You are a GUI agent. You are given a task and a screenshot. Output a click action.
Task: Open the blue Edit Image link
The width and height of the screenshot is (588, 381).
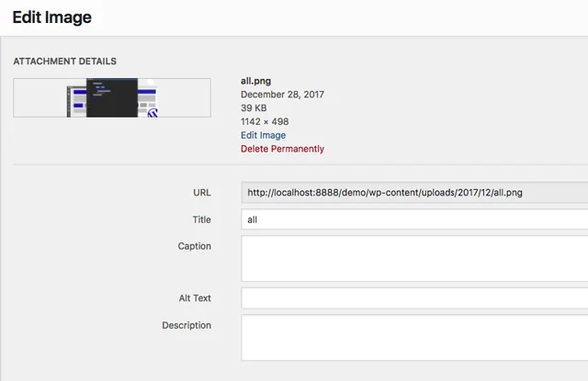coord(263,135)
